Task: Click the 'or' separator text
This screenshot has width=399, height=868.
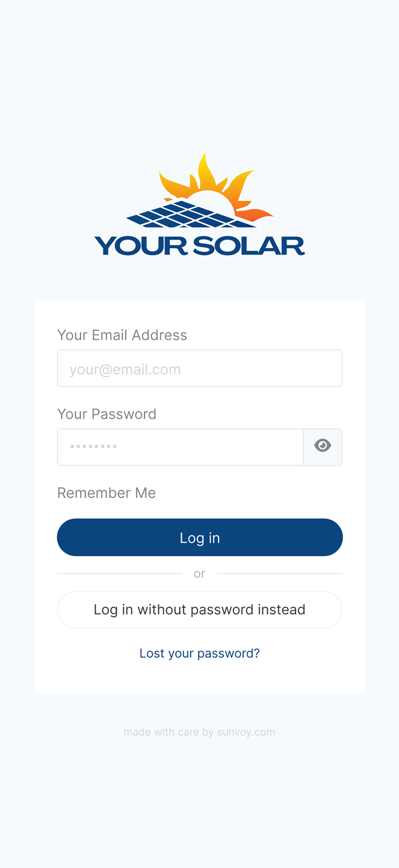Action: [x=199, y=573]
